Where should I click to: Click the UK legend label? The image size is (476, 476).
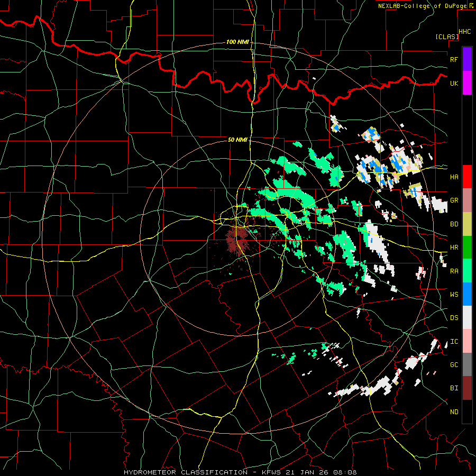(x=454, y=83)
